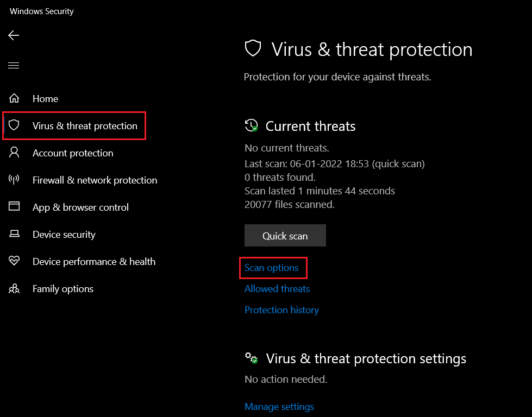Go to Home in sidebar
Screen dimensions: 532x417
tap(45, 99)
